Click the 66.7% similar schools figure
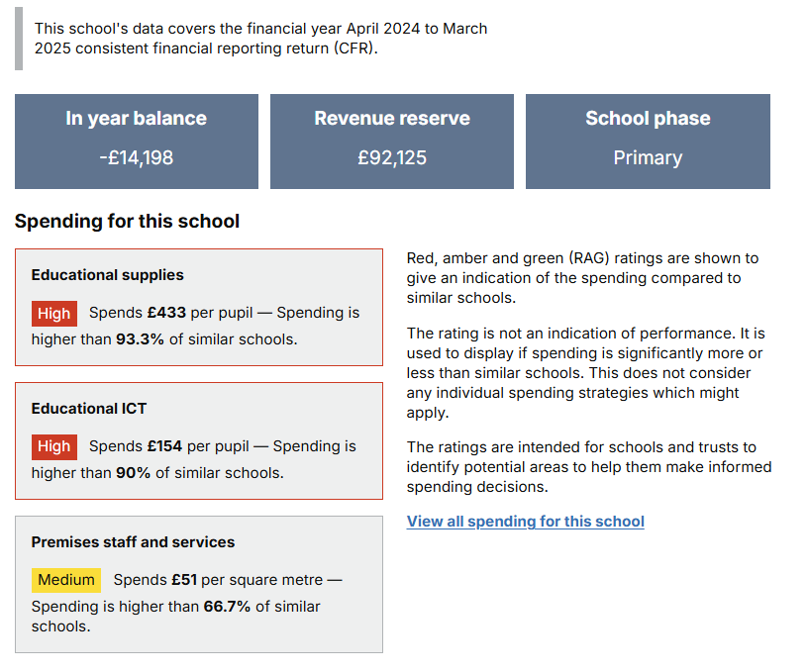This screenshot has height=672, width=808. pos(227,606)
